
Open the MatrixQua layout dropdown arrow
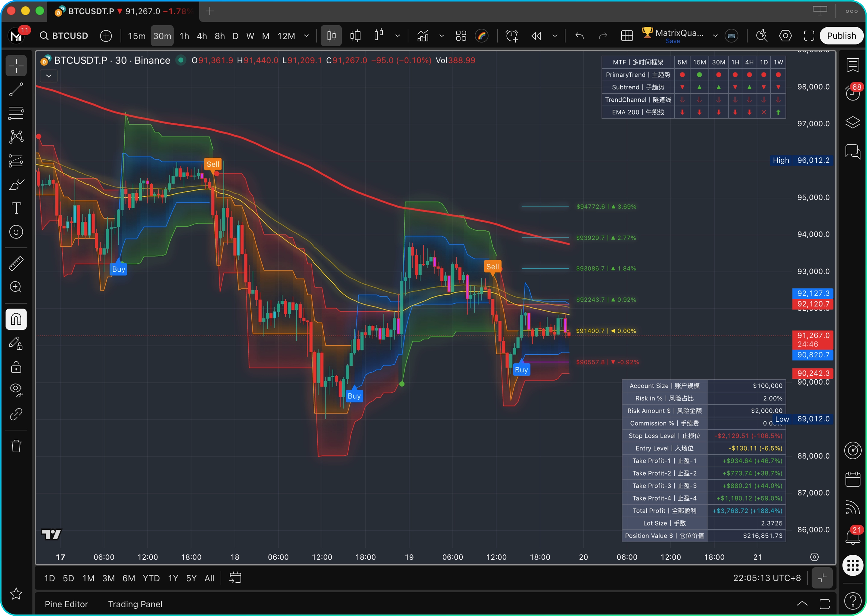click(x=715, y=36)
